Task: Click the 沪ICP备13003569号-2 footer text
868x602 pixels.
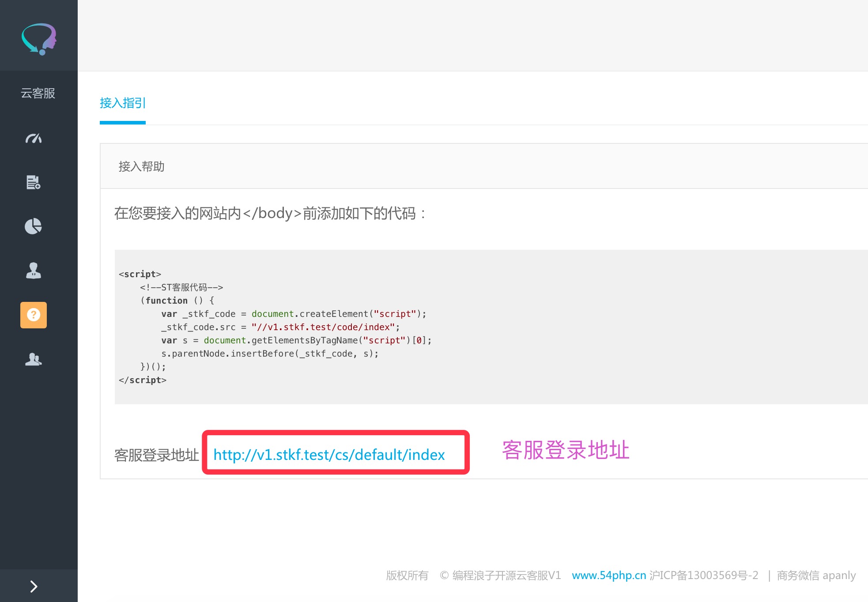Action: 704,575
